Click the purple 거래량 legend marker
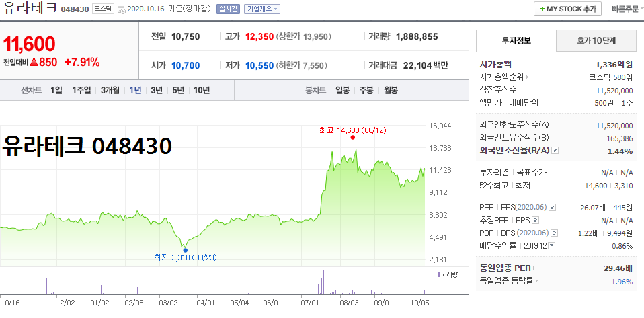644x318 pixels. click(x=438, y=274)
